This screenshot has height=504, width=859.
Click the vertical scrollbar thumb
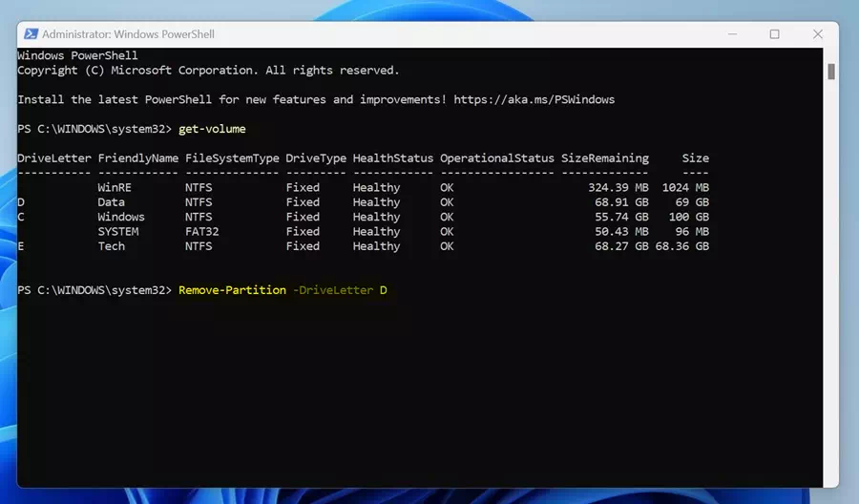coord(831,72)
